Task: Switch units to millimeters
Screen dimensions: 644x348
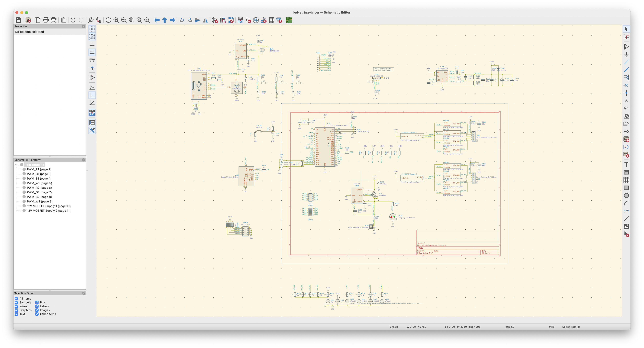Action: pos(92,60)
